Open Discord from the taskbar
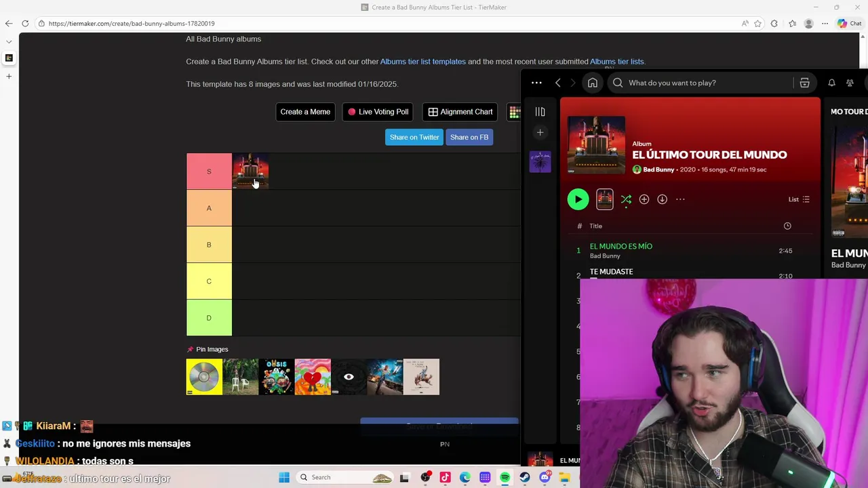 click(x=545, y=478)
